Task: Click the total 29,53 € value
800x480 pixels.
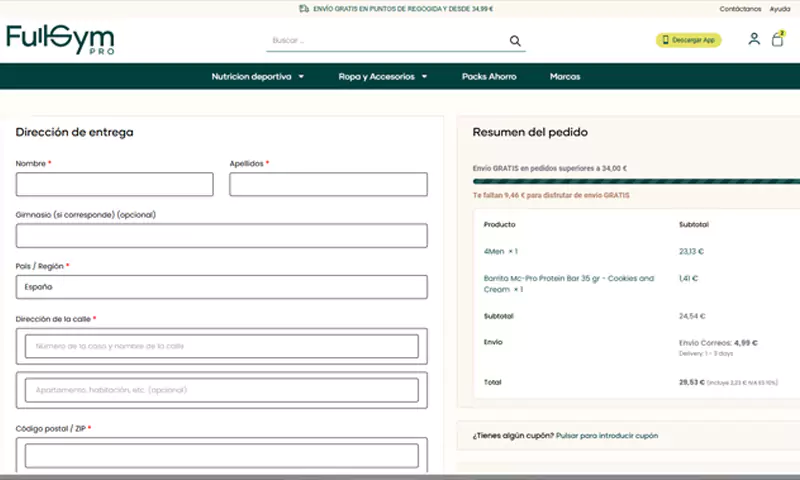Action: point(691,382)
